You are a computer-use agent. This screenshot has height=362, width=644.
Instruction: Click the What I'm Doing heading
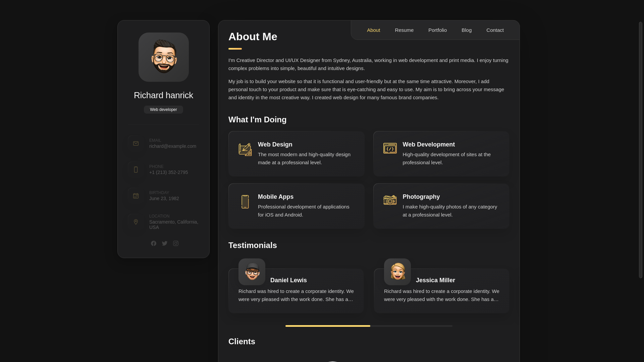(x=258, y=120)
